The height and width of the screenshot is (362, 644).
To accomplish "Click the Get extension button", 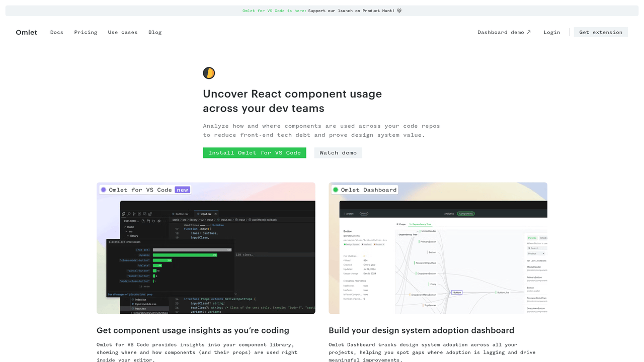I will 601,32.
